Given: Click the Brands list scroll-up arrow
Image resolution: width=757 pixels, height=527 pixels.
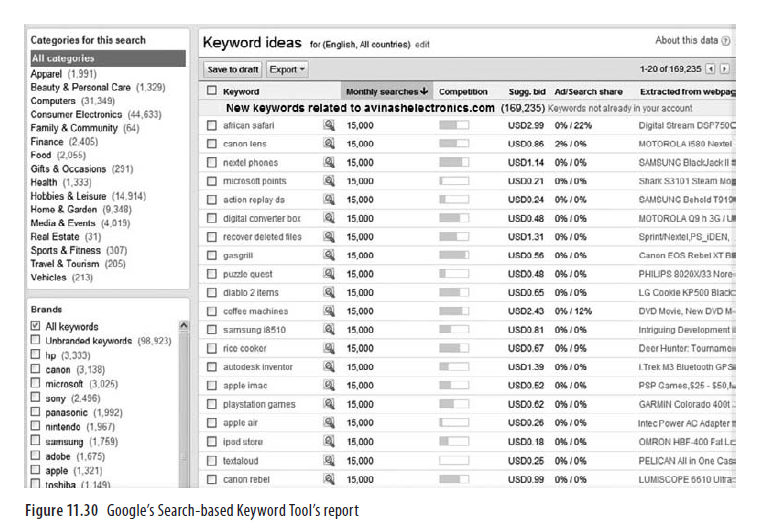Looking at the screenshot, I should click(x=183, y=325).
